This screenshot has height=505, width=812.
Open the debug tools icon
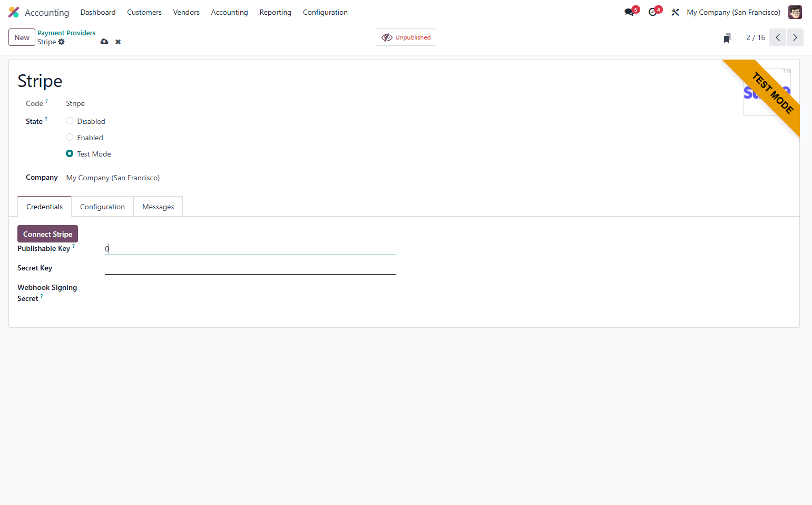(675, 12)
